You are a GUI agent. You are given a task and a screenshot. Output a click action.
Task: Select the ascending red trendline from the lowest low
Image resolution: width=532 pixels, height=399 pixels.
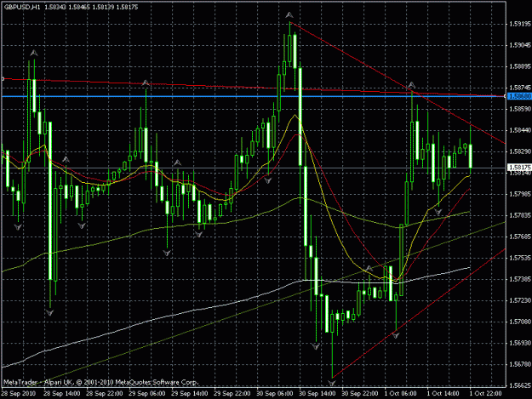419,313
